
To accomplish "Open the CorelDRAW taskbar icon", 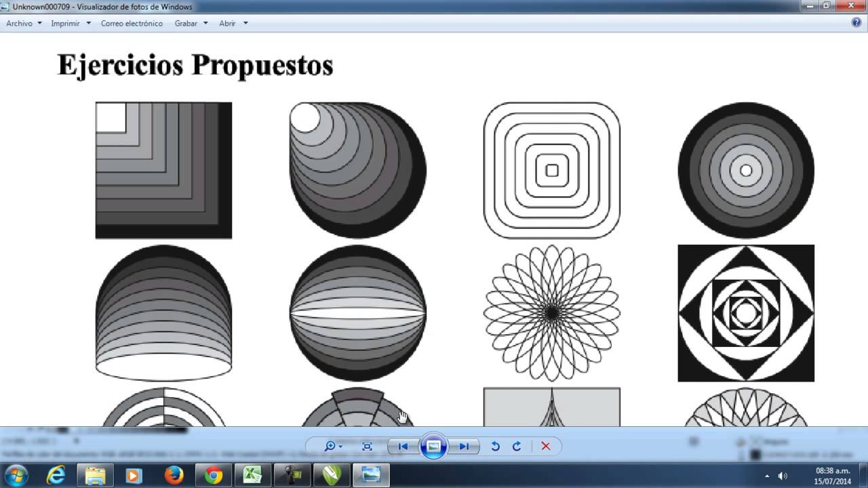I will pyautogui.click(x=332, y=476).
